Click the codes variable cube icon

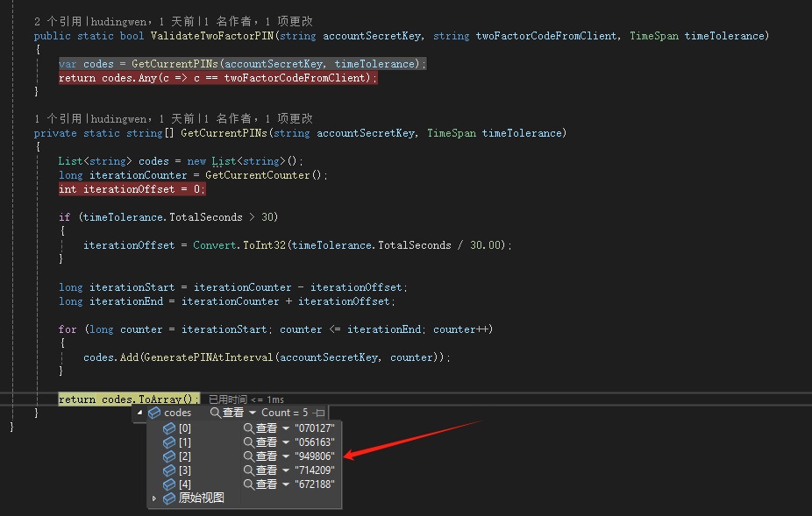coord(154,413)
